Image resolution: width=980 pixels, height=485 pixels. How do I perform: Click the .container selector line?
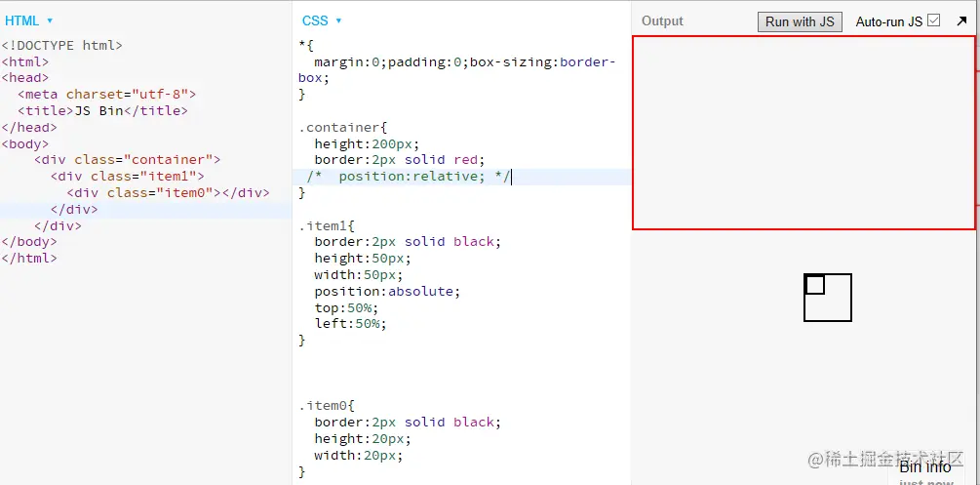click(x=343, y=128)
